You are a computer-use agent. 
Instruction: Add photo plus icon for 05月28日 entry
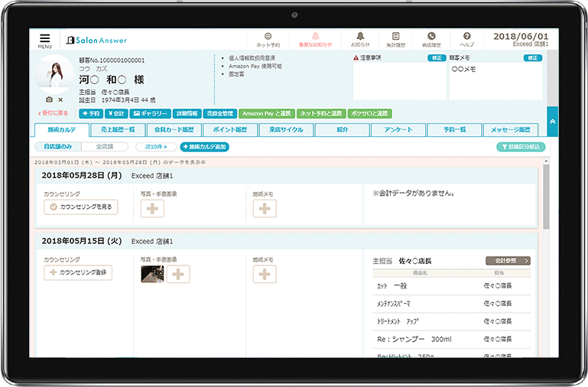coord(151,208)
